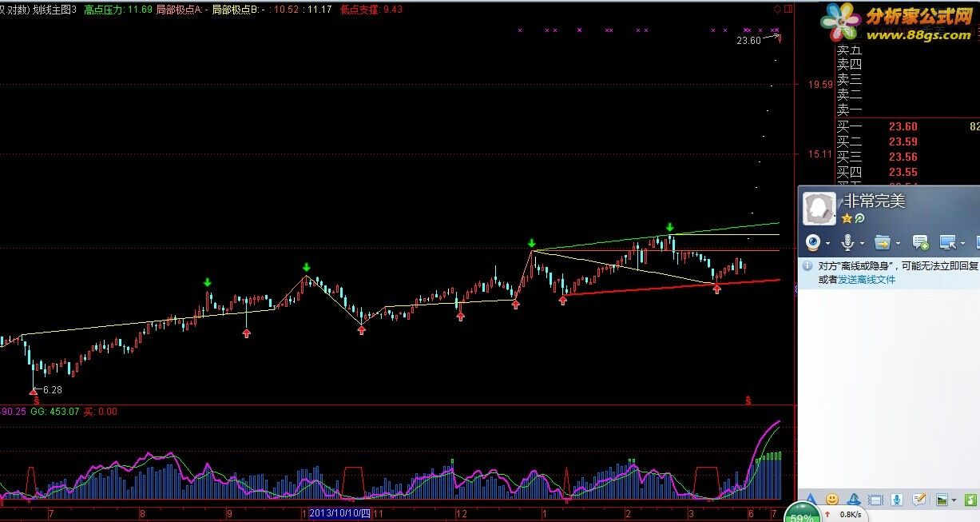The image size is (980, 522).
Task: Expand send picture options arrow
Action: [954, 500]
